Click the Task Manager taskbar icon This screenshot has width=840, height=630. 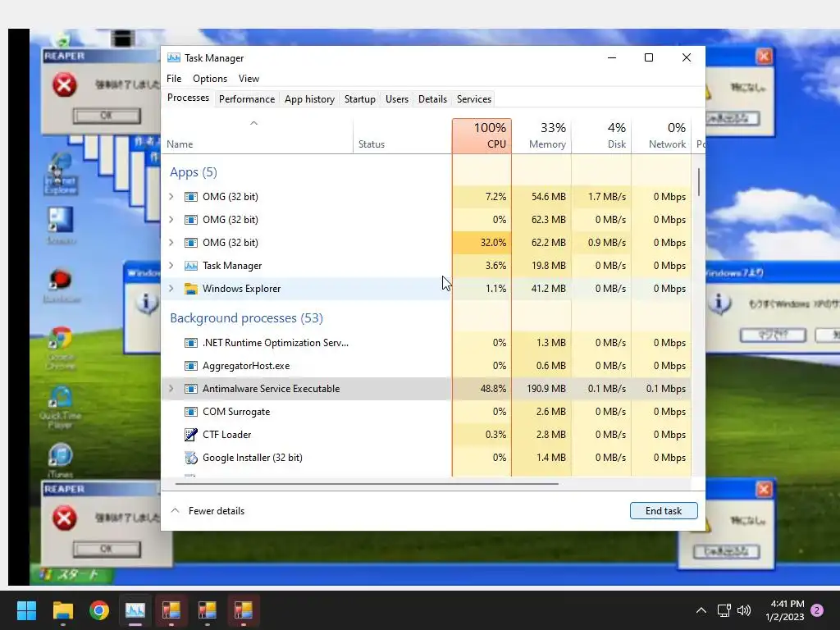(x=135, y=610)
